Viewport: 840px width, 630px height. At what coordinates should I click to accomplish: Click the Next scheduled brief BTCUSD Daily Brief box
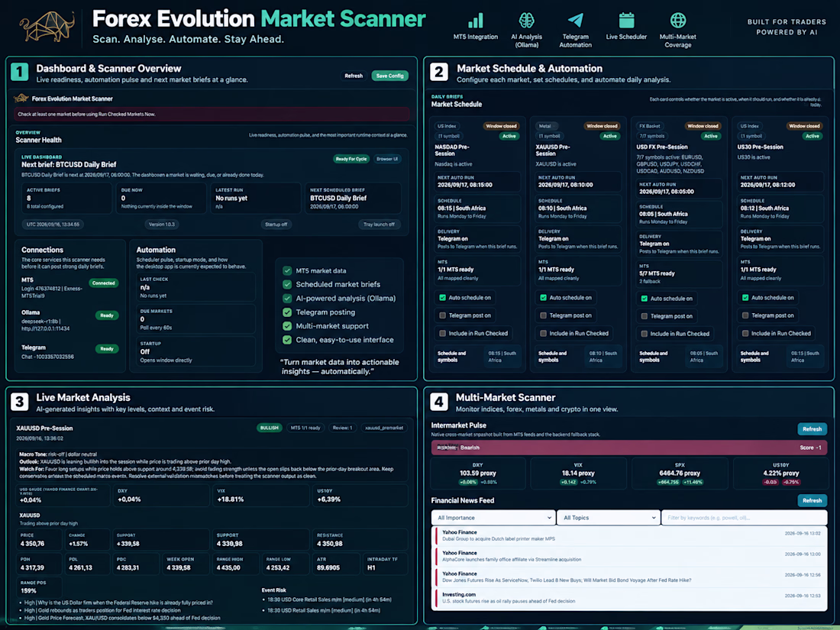354,199
